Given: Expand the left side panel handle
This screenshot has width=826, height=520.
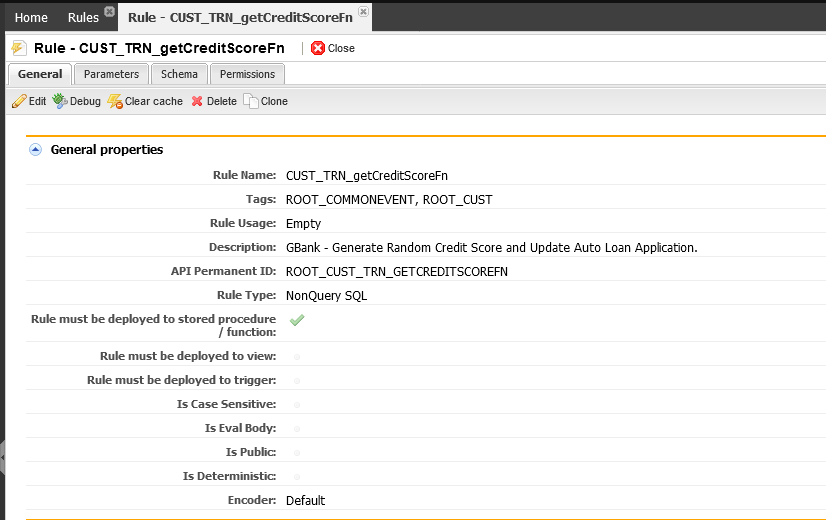Looking at the screenshot, I should pyautogui.click(x=2, y=457).
